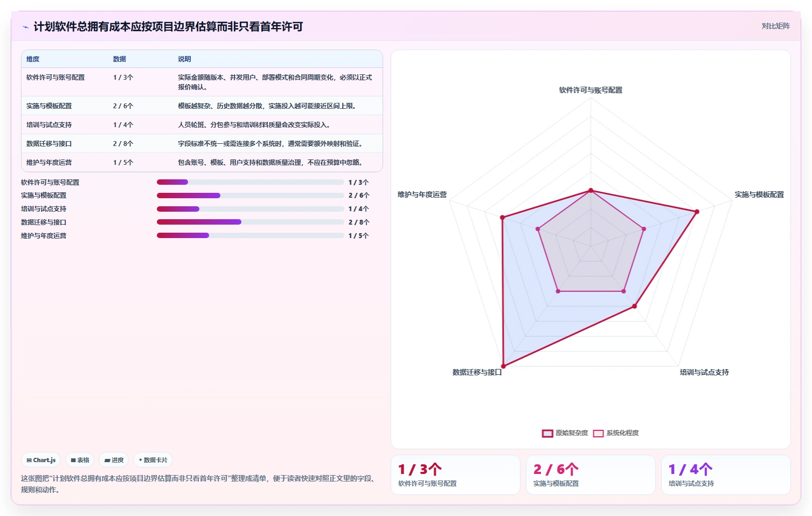Click the description starting 实际金额随版本
The width and height of the screenshot is (812, 516).
(x=275, y=82)
